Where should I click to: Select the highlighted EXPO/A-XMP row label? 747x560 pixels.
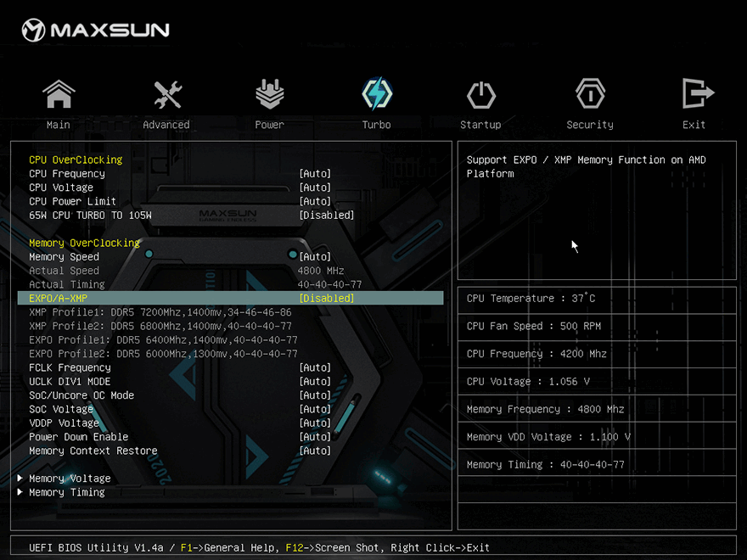pyautogui.click(x=58, y=299)
